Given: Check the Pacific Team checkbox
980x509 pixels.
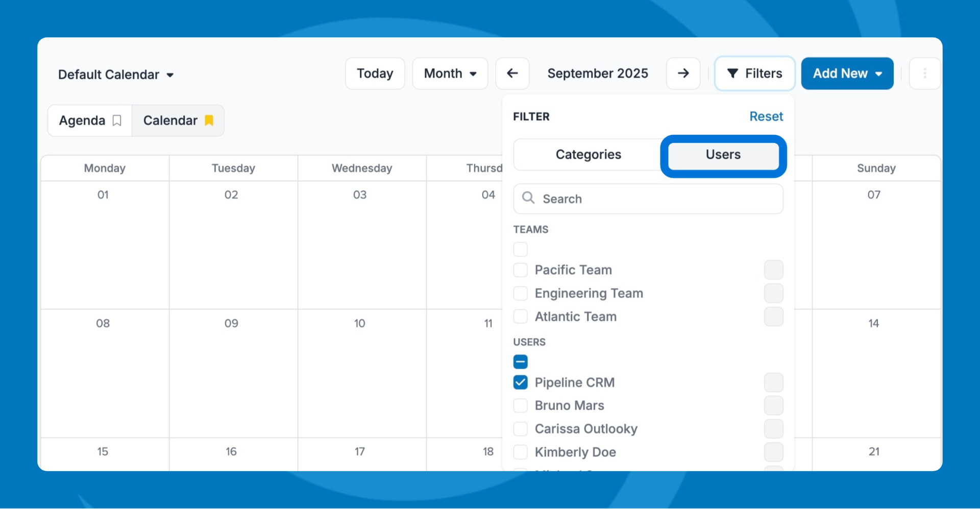Looking at the screenshot, I should click(520, 270).
